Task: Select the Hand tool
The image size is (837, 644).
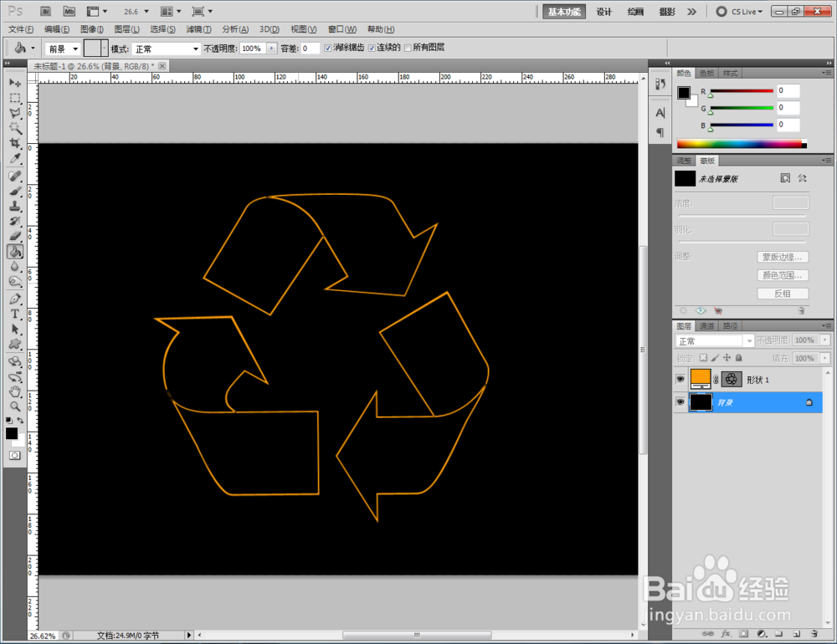Action: [x=15, y=391]
